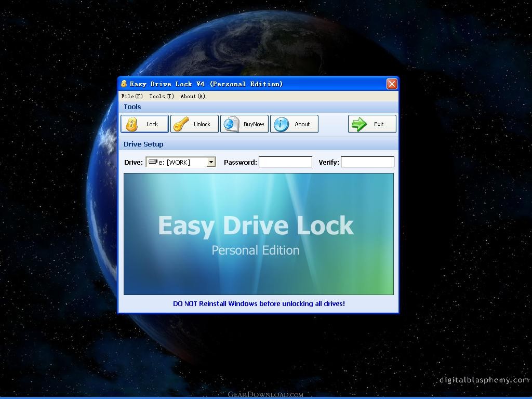Click the 'Exit' button label
This screenshot has height=399, width=532.
pos(379,124)
